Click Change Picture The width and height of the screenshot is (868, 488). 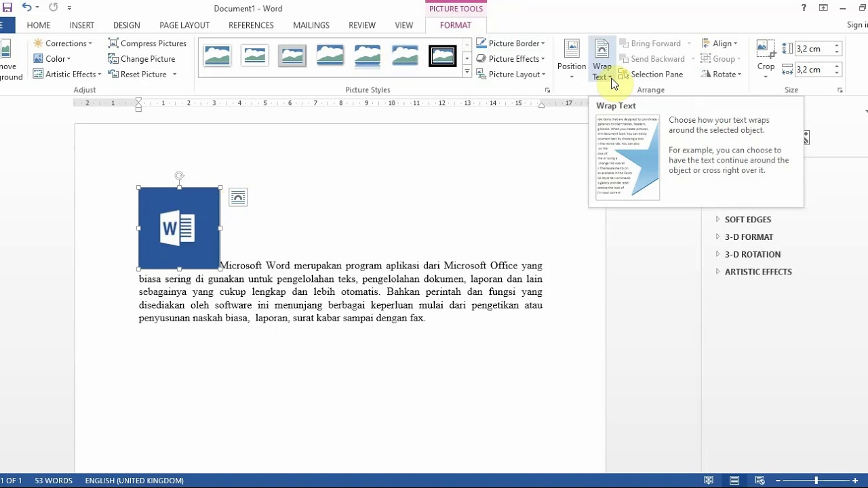[142, 59]
